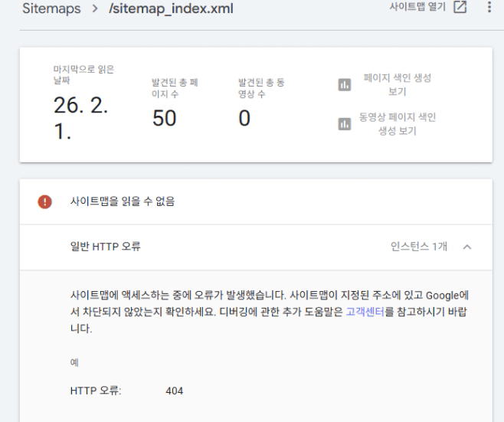Viewport: 504px width, 422px height.
Task: Click the 일반 HTTP 오류 row title
Action: (x=106, y=247)
